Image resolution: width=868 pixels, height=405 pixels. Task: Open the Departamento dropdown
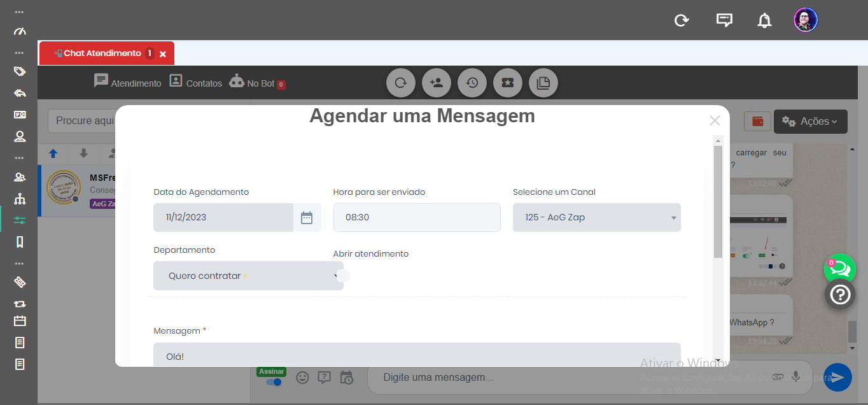(248, 276)
